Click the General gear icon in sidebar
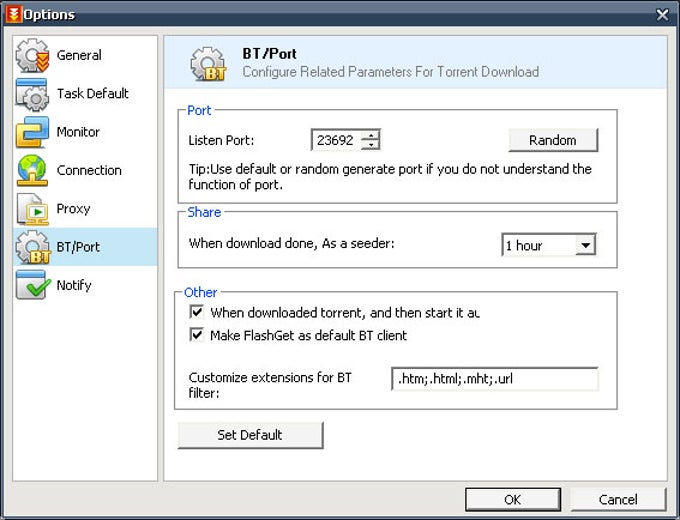 pyautogui.click(x=33, y=55)
